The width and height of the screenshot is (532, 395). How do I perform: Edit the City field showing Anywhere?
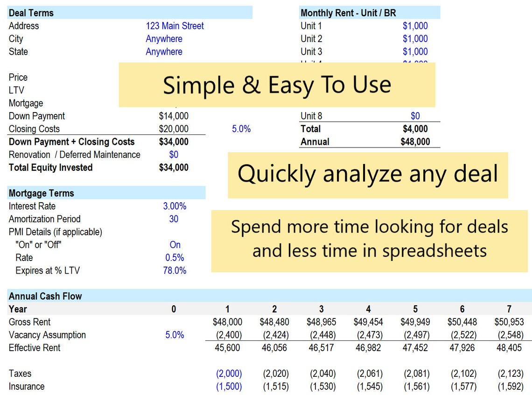[164, 39]
